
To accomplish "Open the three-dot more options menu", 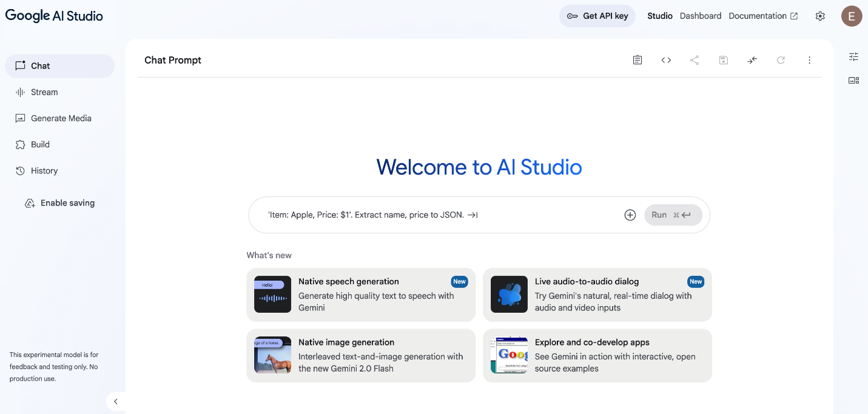I will pyautogui.click(x=809, y=60).
